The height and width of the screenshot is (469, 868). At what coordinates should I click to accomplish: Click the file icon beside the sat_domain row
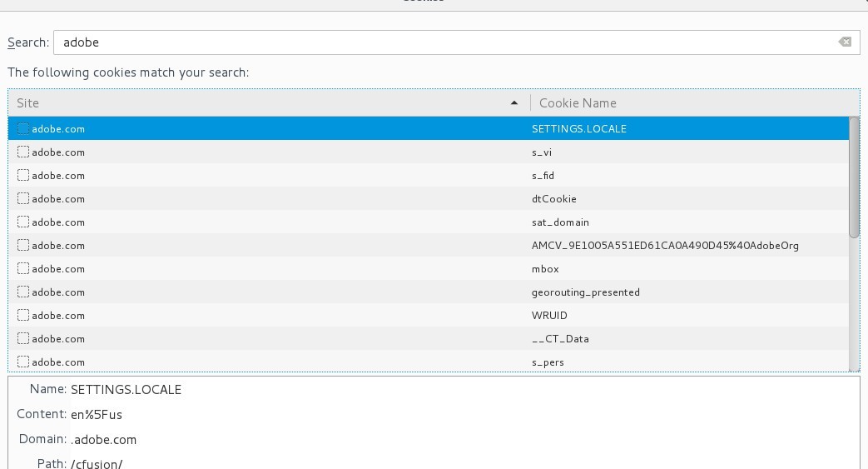23,222
